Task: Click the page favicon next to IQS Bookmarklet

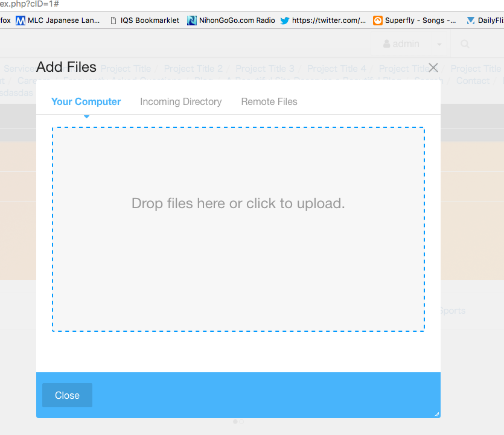Action: pos(112,20)
